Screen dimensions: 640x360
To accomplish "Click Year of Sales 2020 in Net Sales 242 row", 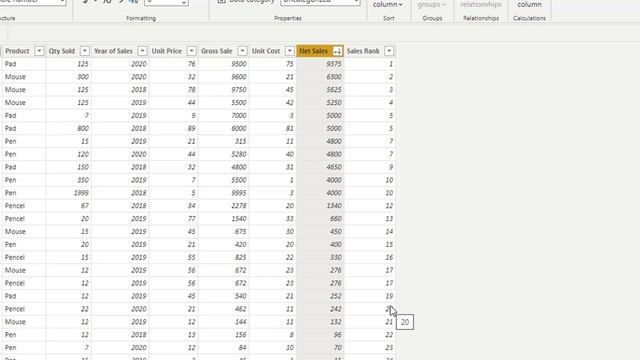I will (139, 309).
